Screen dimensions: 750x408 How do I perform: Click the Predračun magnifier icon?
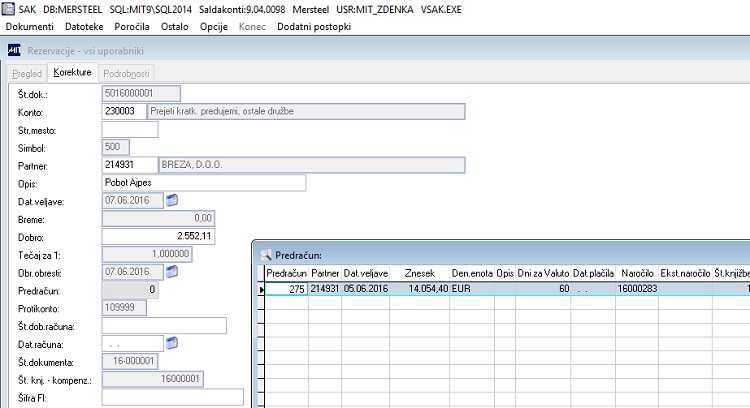(x=265, y=255)
